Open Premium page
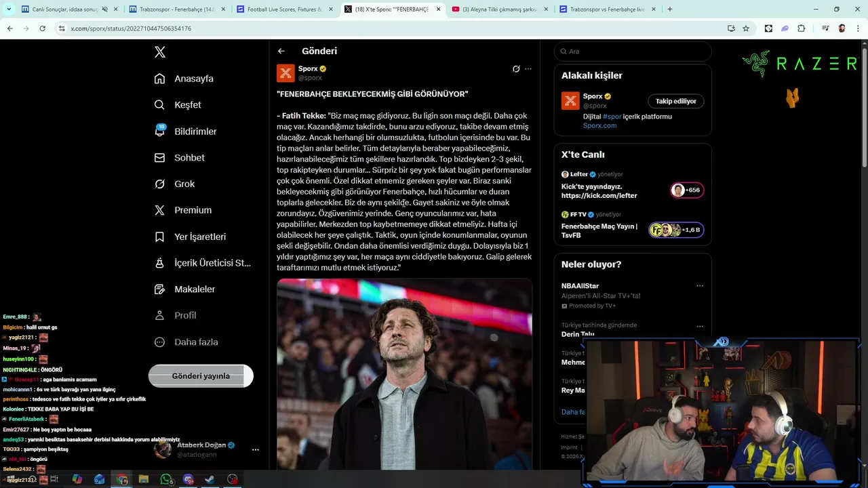The image size is (868, 488). 183,211
